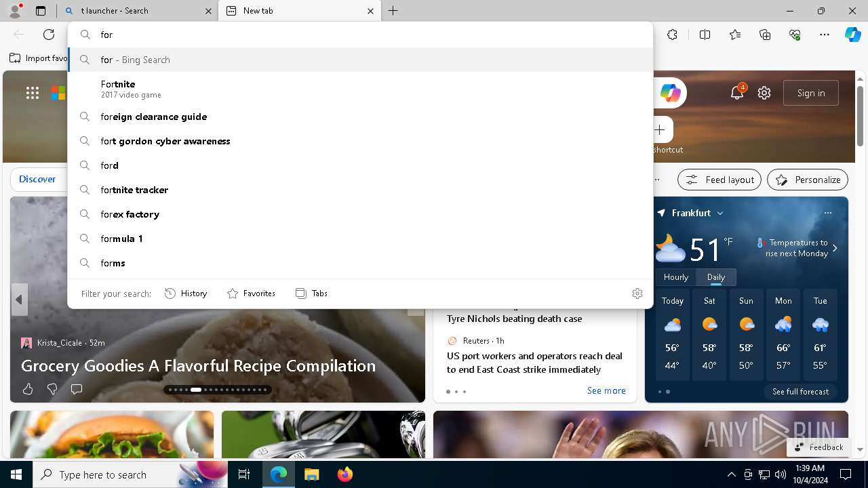
Task: Open the Extensions puzzle icon
Action: click(672, 35)
